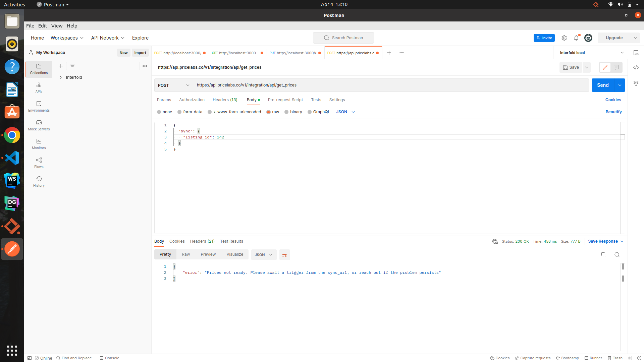The width and height of the screenshot is (644, 362).
Task: Open the POST method dropdown
Action: coord(173,85)
